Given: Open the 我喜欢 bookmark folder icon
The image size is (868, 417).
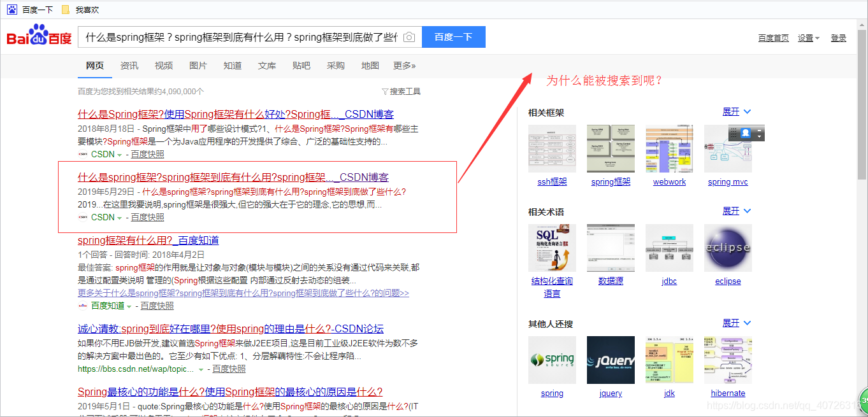Looking at the screenshot, I should pyautogui.click(x=66, y=10).
